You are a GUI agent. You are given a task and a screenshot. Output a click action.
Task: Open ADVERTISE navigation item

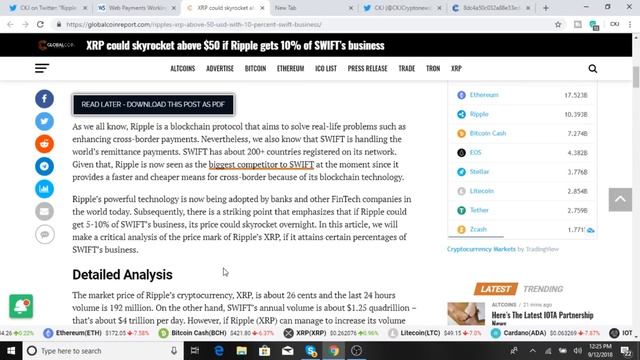[220, 68]
